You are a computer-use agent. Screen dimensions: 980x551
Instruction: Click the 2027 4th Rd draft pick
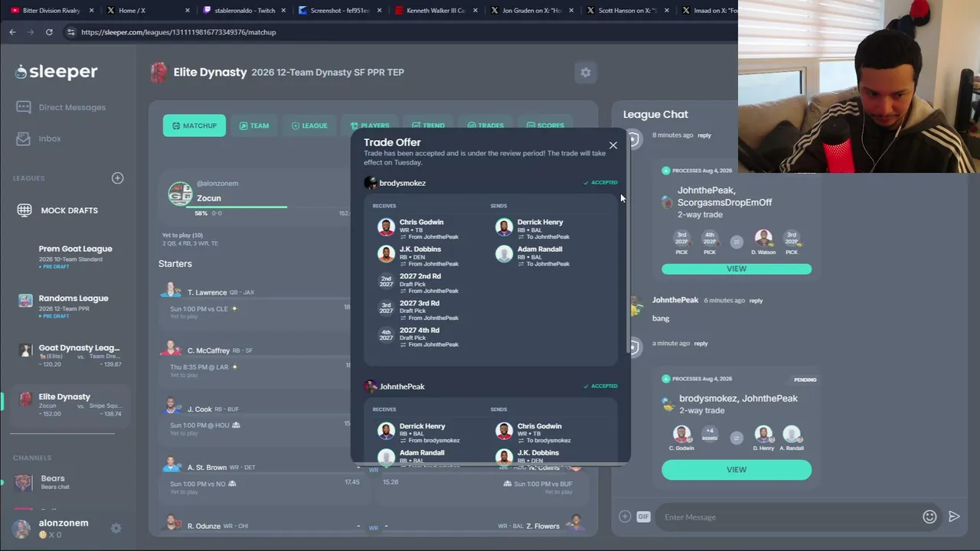click(x=420, y=337)
